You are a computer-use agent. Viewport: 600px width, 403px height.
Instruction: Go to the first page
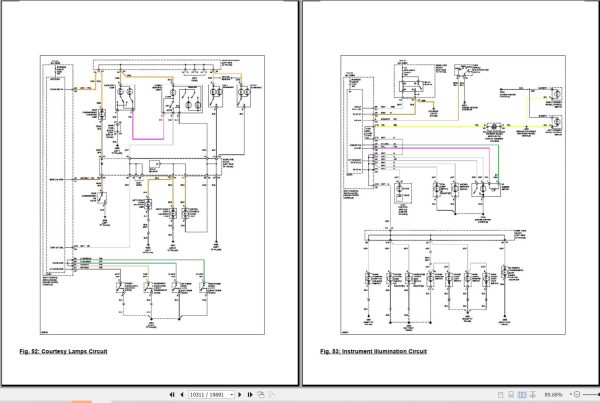click(172, 395)
